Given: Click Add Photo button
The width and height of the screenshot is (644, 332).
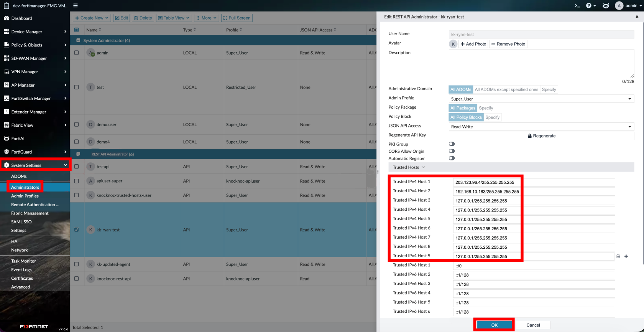Looking at the screenshot, I should pyautogui.click(x=473, y=44).
